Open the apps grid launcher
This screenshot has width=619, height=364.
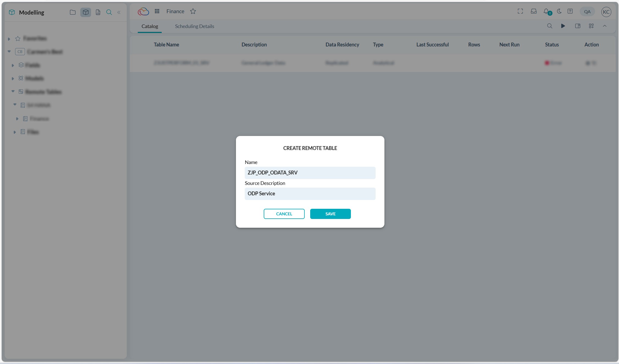pyautogui.click(x=157, y=11)
